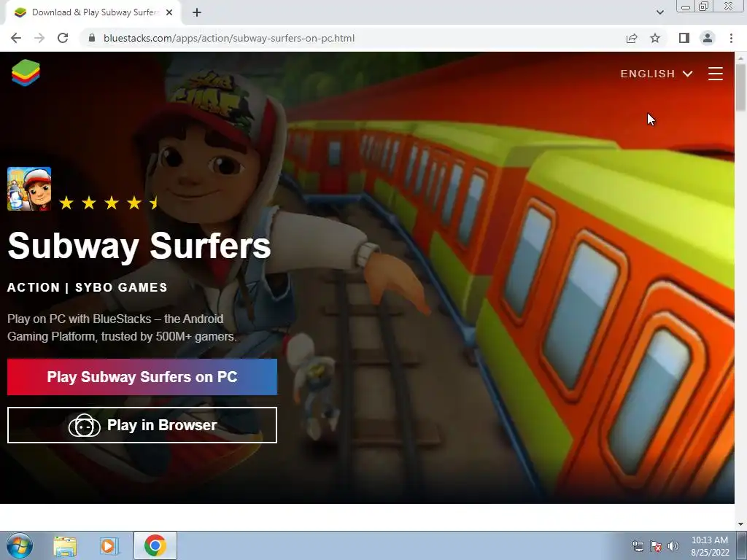The height and width of the screenshot is (560, 747).
Task: Expand the ENGLISH language dropdown
Action: 656,74
